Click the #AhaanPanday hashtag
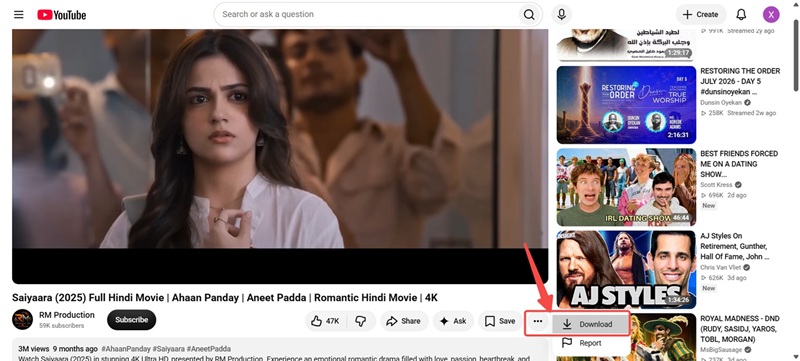800x361 pixels. (x=126, y=349)
